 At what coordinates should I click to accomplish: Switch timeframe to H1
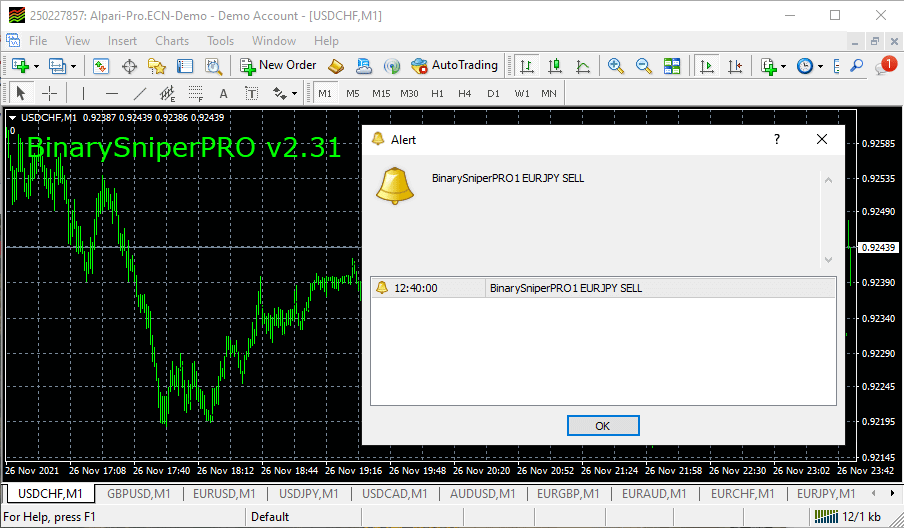(x=437, y=93)
